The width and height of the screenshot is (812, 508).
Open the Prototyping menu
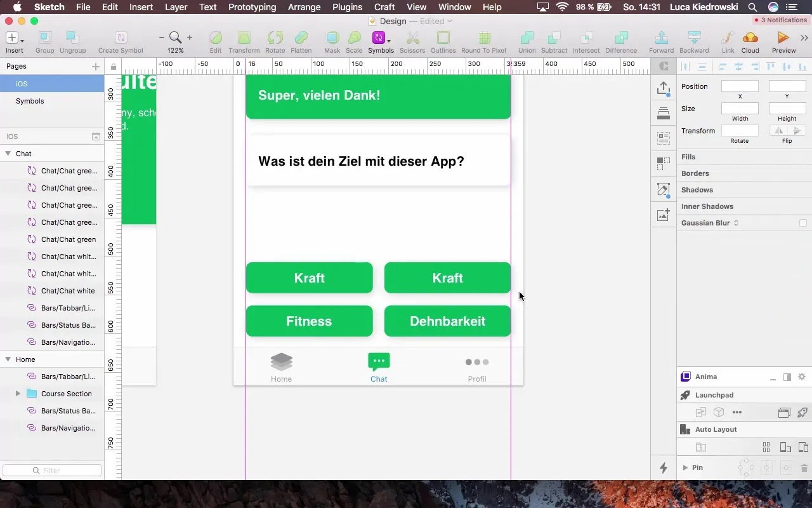tap(252, 7)
